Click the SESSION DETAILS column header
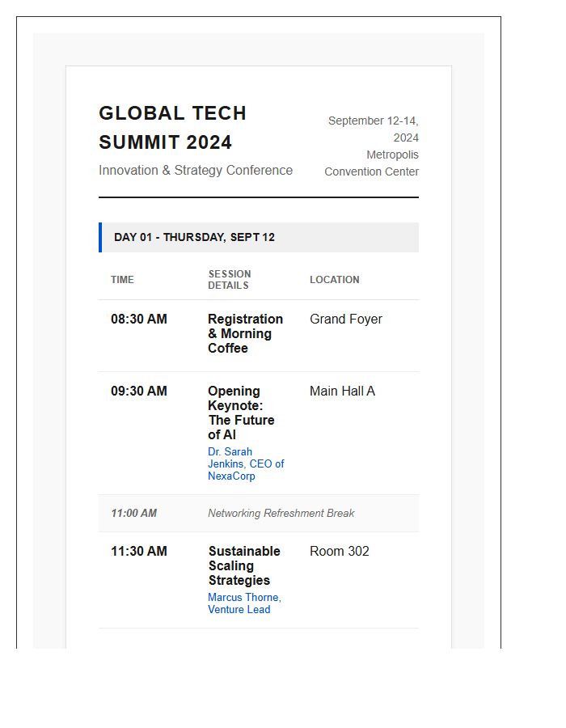The image size is (566, 728). (x=229, y=280)
